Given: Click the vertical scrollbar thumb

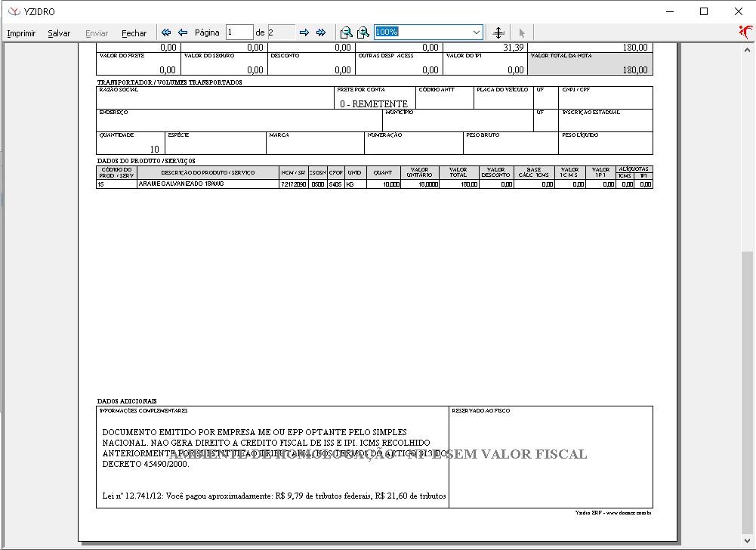Looking at the screenshot, I should click(x=748, y=392).
